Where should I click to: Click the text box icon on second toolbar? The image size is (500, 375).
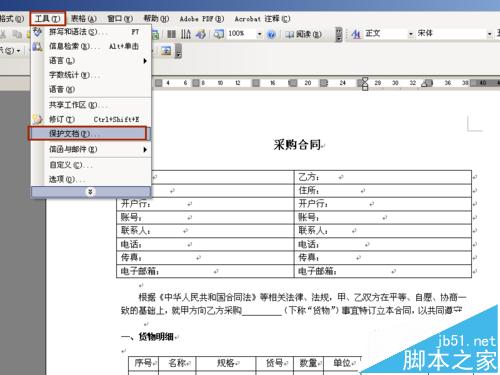166,51
